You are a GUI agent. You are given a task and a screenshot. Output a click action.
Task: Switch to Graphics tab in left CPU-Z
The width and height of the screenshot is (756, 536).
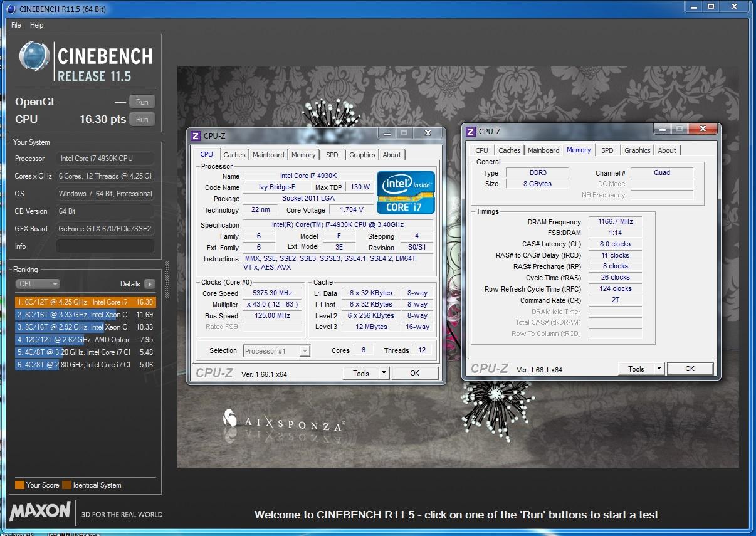(x=362, y=155)
